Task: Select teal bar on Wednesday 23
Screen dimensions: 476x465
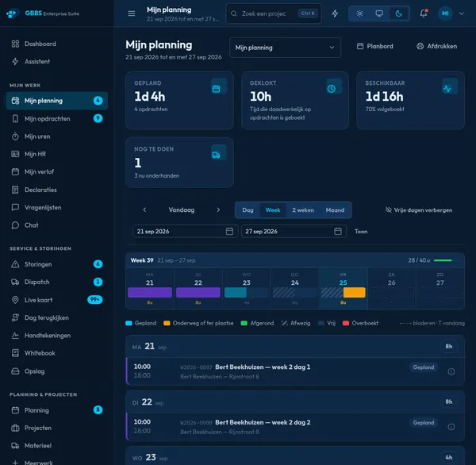Action: coord(236,293)
